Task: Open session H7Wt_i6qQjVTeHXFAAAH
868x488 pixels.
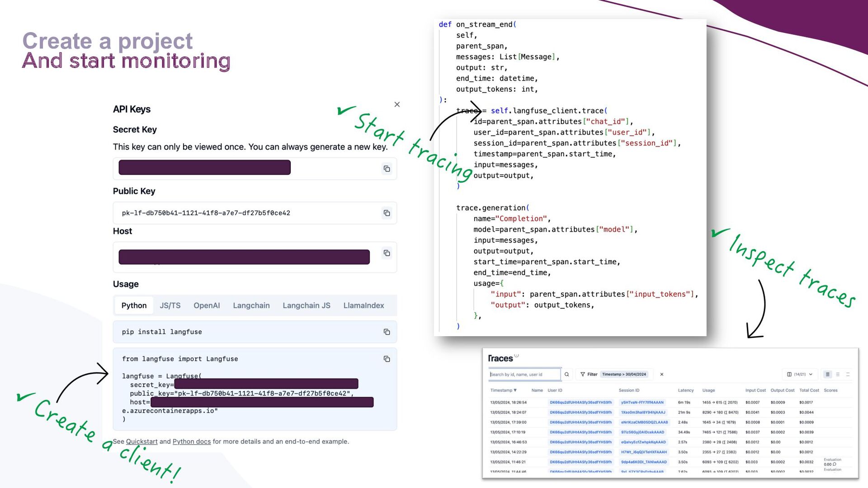Action: (x=644, y=452)
